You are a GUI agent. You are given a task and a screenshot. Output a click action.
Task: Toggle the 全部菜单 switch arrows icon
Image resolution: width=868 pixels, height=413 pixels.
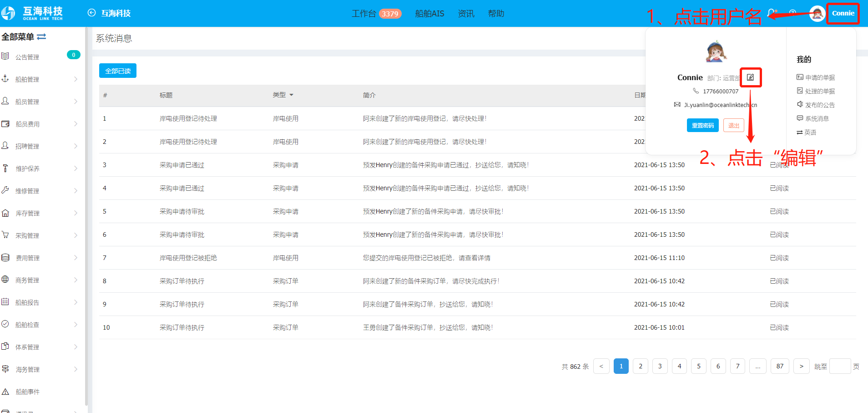[41, 36]
